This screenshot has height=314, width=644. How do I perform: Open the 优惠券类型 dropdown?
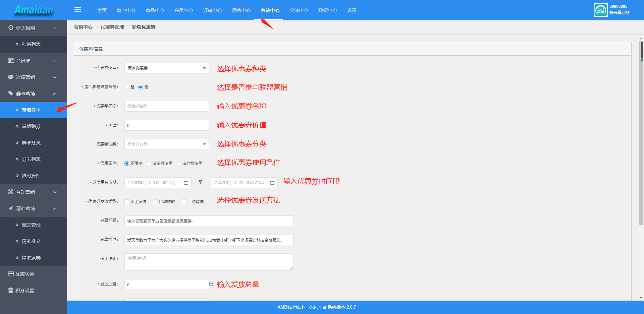coord(167,68)
